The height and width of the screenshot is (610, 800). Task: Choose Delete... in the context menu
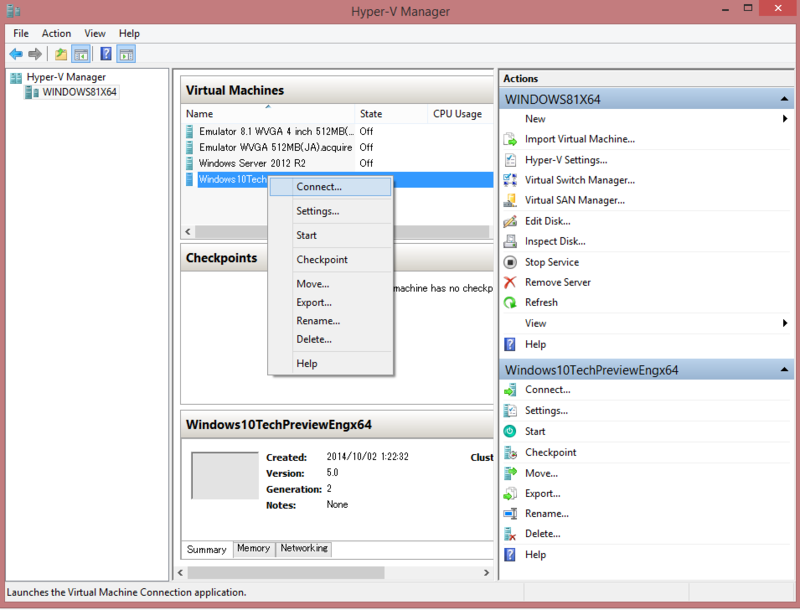tap(331, 339)
